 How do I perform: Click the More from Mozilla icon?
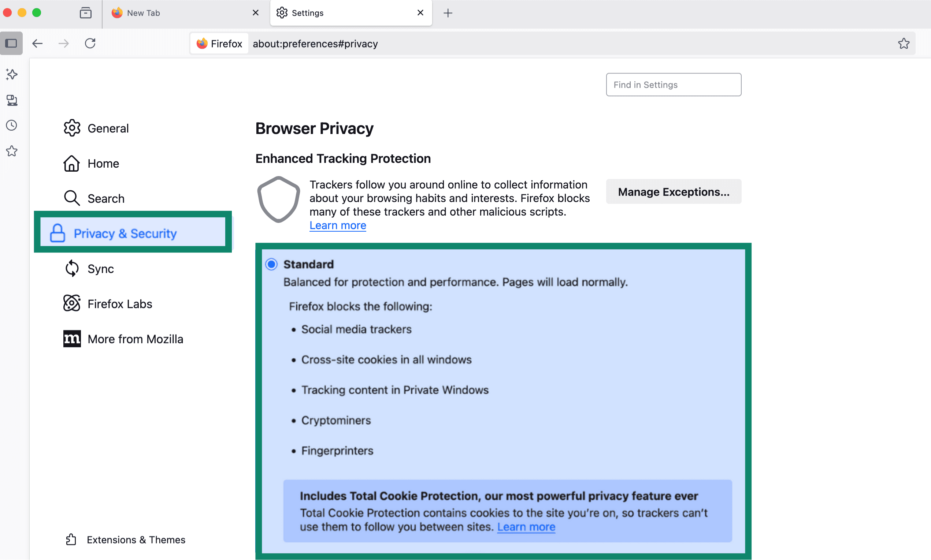click(x=72, y=339)
